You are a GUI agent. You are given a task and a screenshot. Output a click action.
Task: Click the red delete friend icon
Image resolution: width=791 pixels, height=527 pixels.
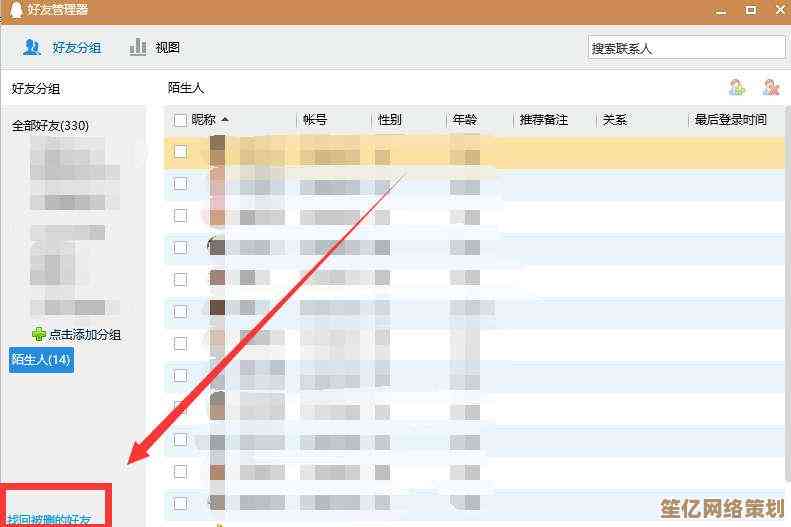[770, 88]
